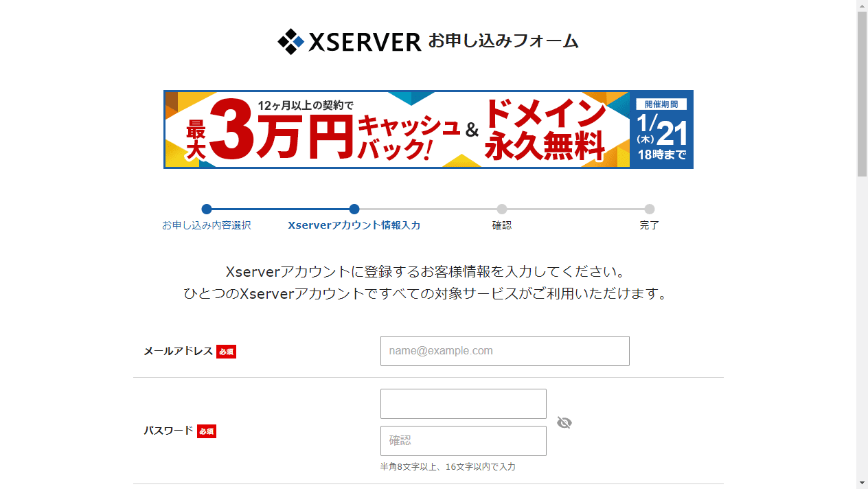
Task: Click the email address input field
Action: [505, 351]
